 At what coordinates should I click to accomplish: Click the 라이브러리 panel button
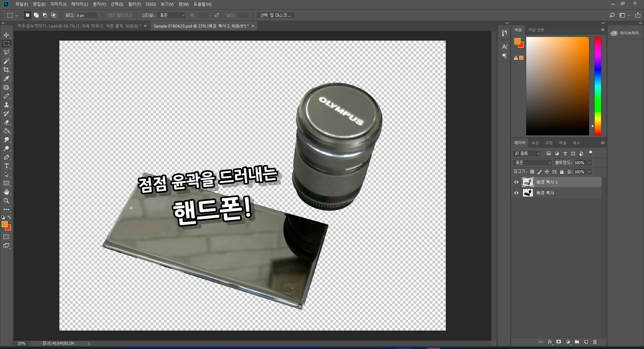pyautogui.click(x=625, y=33)
